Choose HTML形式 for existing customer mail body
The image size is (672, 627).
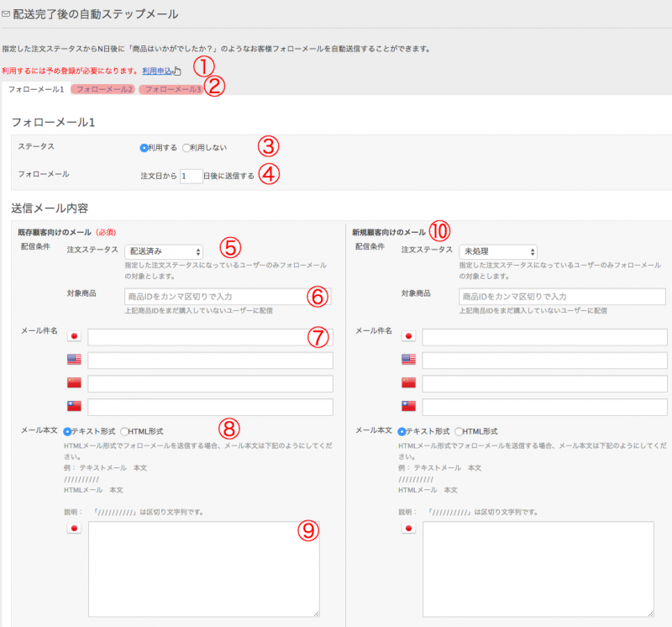click(x=125, y=431)
